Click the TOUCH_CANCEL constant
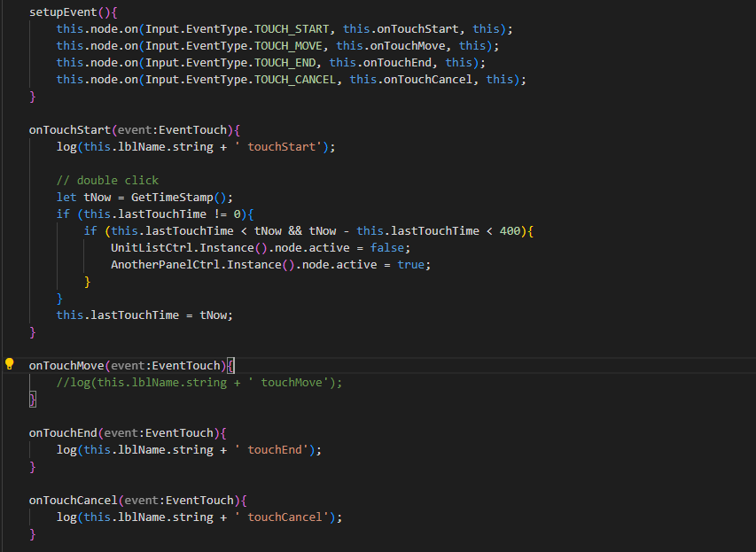 point(295,80)
